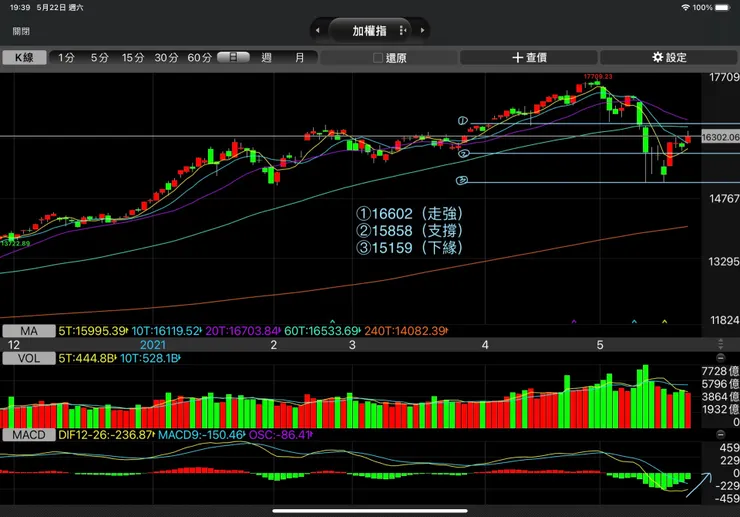Screen dimensions: 740x517
Task: Tap the 13722.89 low price label
Action: pyautogui.click(x=15, y=244)
